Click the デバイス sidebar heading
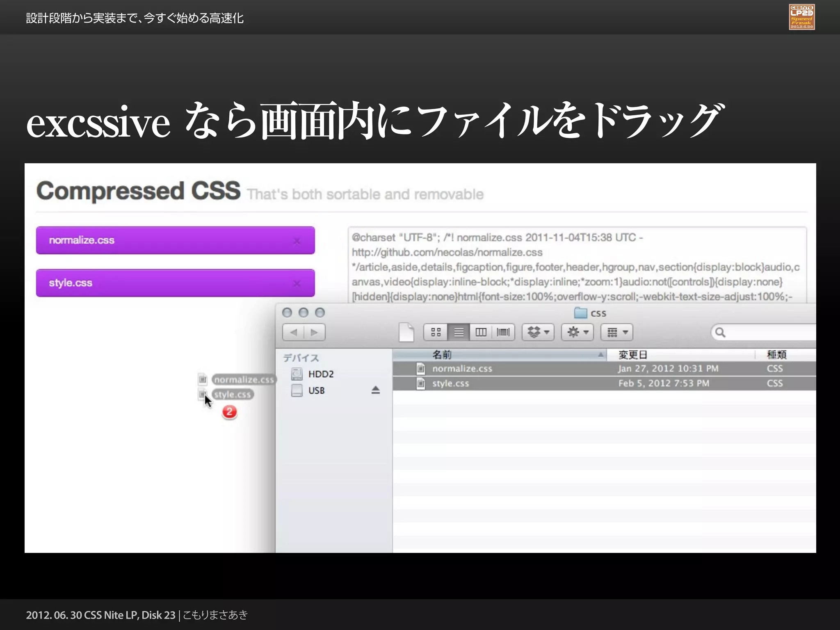 [301, 358]
